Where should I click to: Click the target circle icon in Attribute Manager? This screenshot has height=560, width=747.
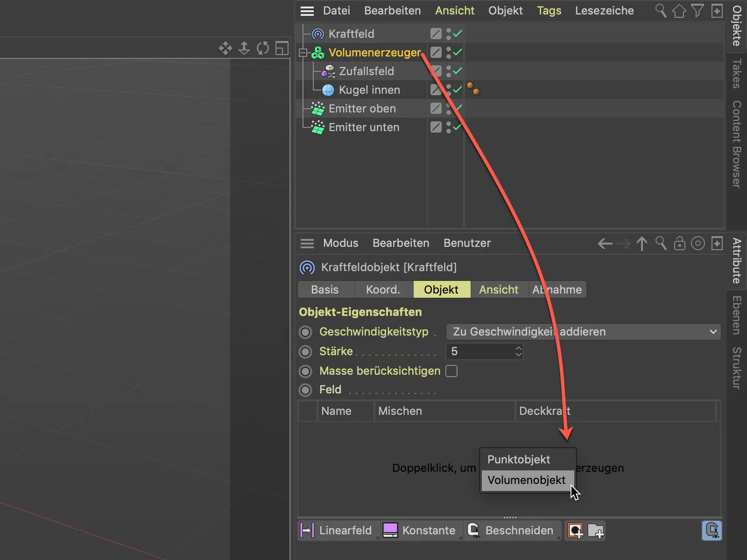pyautogui.click(x=698, y=243)
